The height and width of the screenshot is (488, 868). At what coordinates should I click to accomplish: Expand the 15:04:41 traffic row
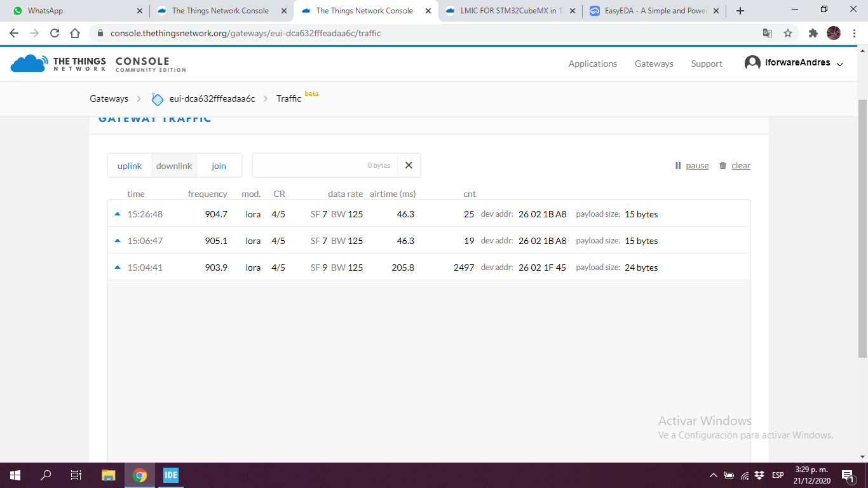[x=429, y=268]
